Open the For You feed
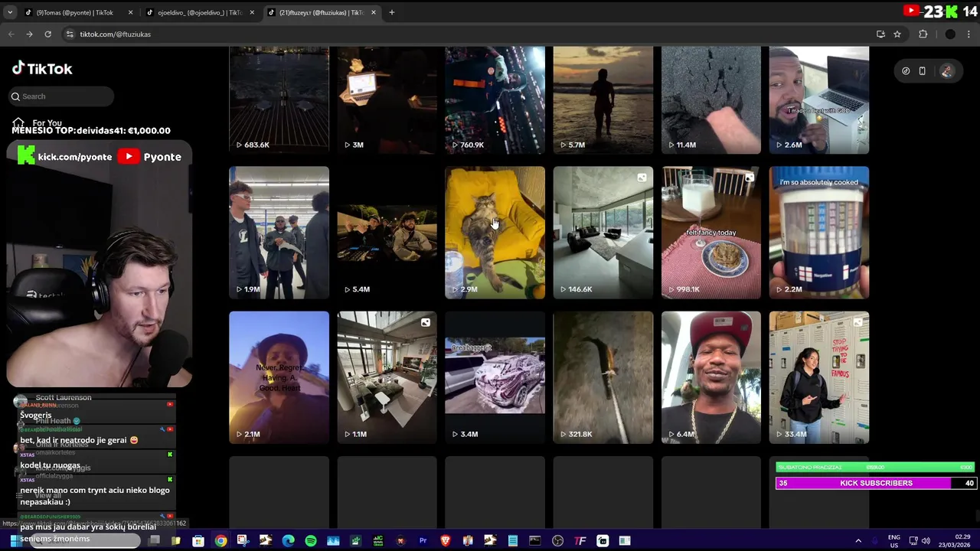The image size is (980, 551). 37,122
